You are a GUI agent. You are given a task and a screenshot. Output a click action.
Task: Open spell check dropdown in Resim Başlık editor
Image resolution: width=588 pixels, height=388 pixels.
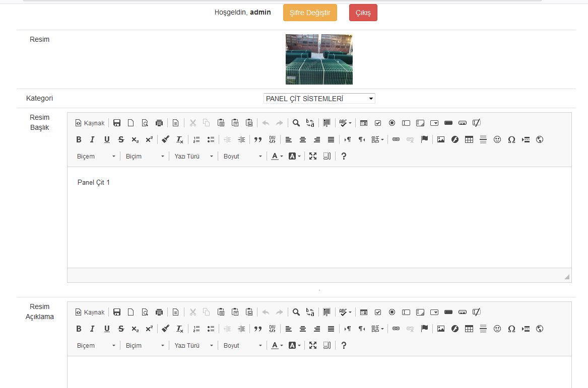tap(345, 123)
